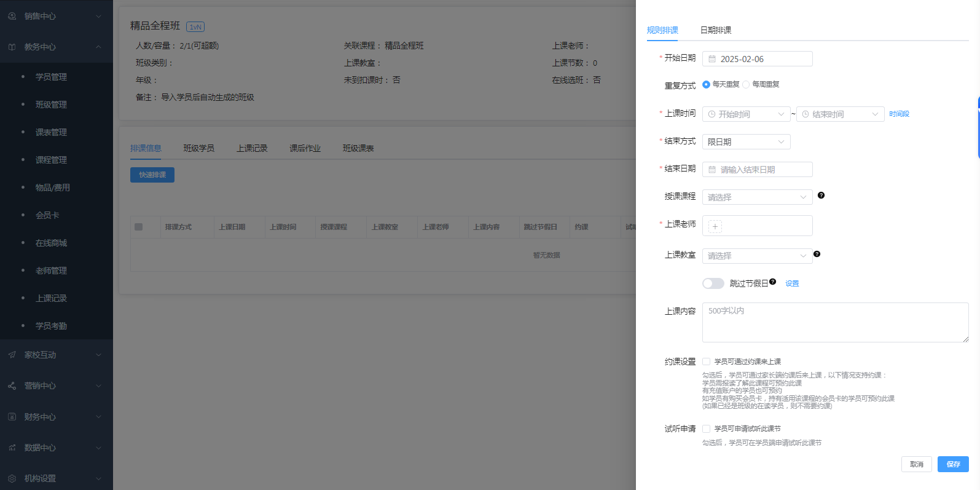Click the 销售中心 sidebar icon
Image resolution: width=980 pixels, height=490 pixels.
[x=12, y=16]
